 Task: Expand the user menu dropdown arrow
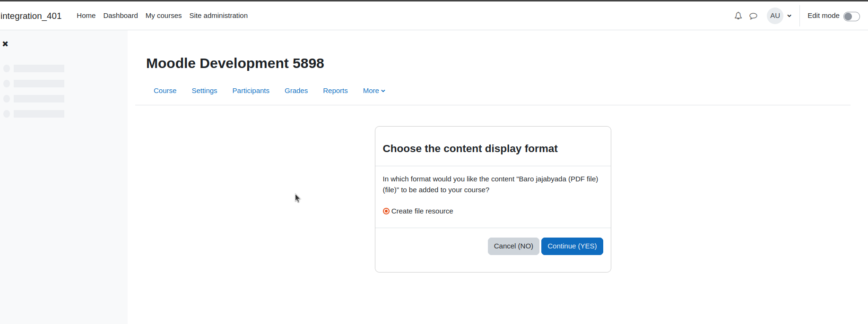point(790,16)
